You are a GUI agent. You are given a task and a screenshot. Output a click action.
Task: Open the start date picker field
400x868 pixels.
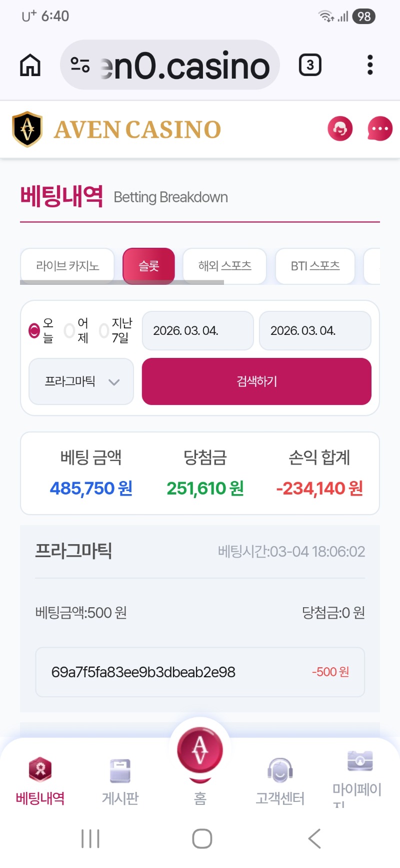tap(197, 330)
